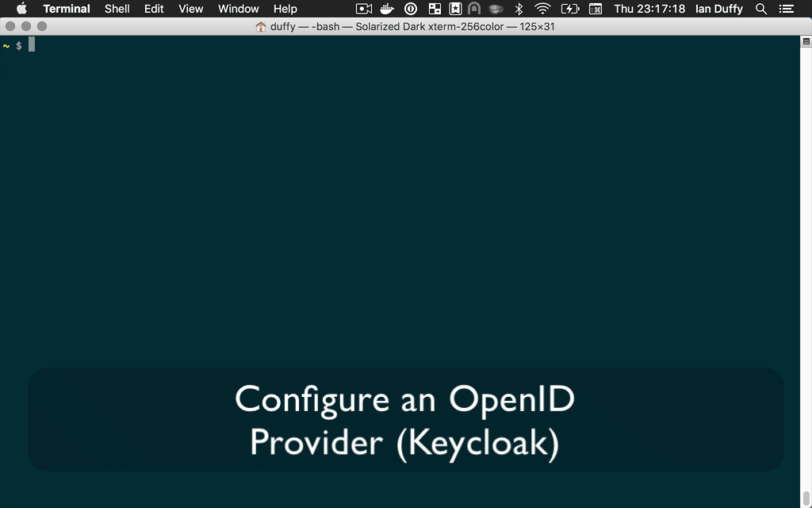This screenshot has width=812, height=508.
Task: Click the Configure an OpenID Provider caption
Action: coord(405,421)
